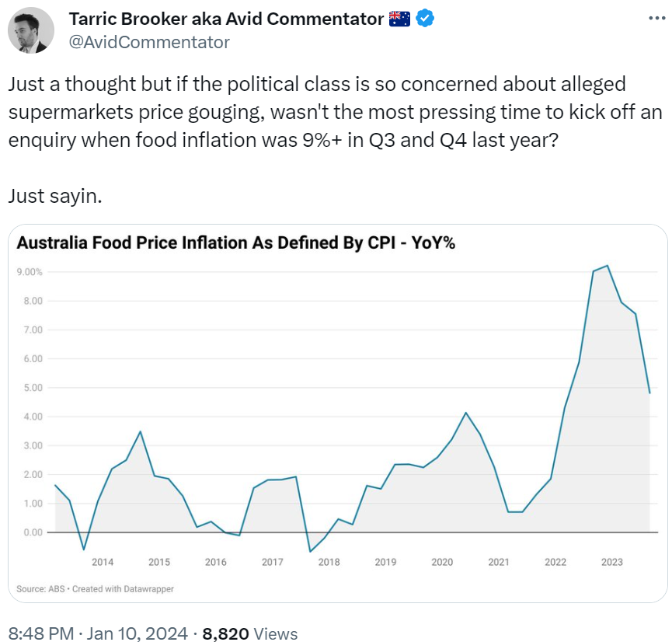Open Tarric Brooker's profile avatar
Screen dimensions: 672x642
click(x=31, y=30)
